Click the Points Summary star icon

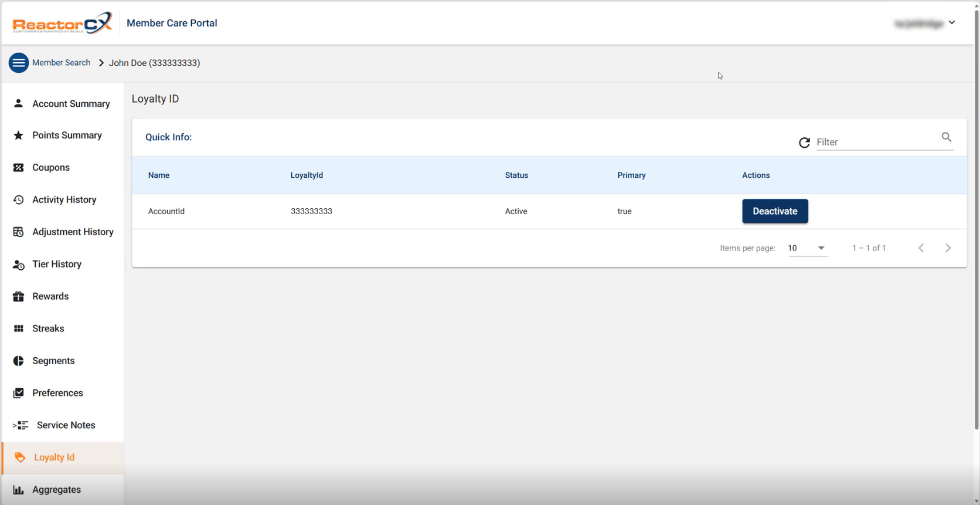click(19, 135)
